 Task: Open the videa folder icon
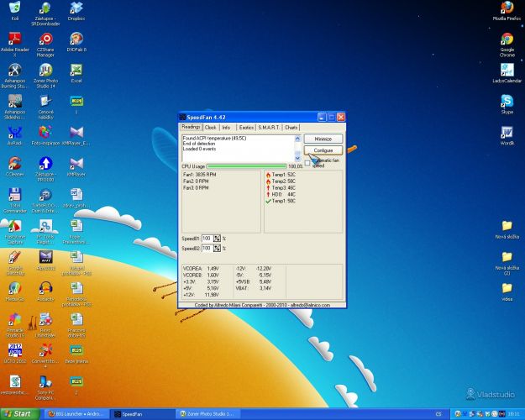tap(507, 291)
